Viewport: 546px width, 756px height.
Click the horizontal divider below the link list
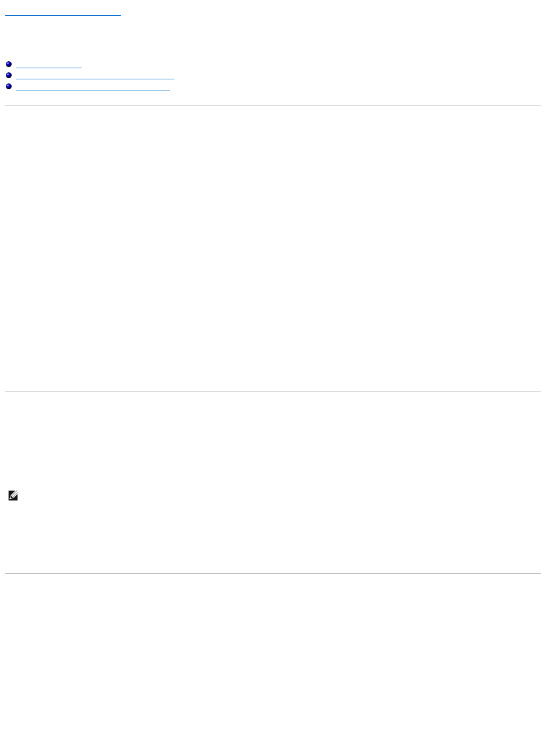pyautogui.click(x=273, y=106)
